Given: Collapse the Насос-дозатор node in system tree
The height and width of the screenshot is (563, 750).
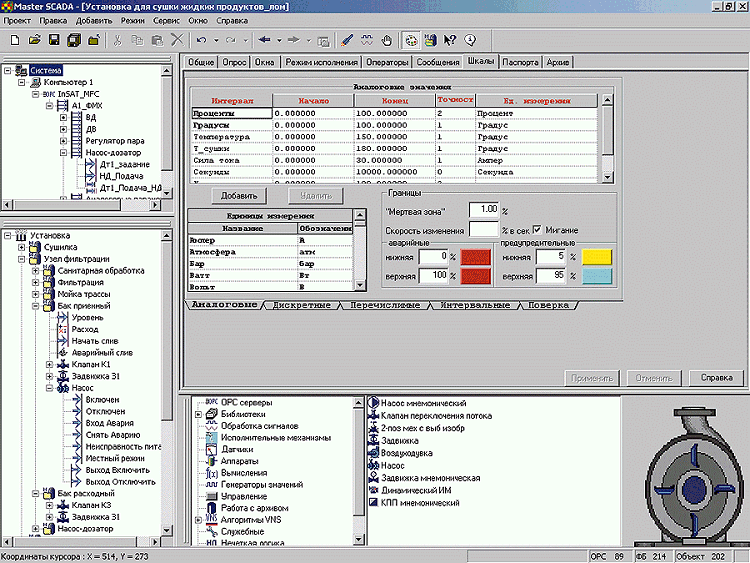Looking at the screenshot, I should [63, 153].
